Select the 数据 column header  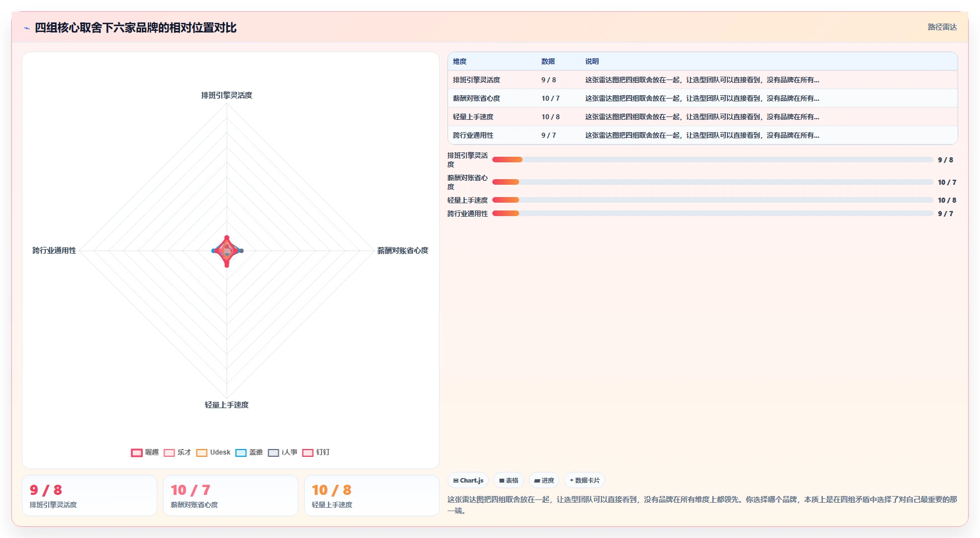(548, 62)
